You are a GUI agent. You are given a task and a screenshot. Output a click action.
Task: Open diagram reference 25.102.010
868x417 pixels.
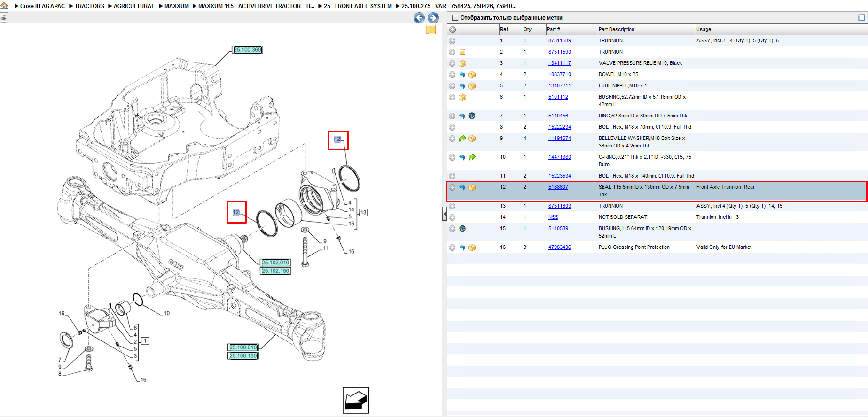pos(276,263)
